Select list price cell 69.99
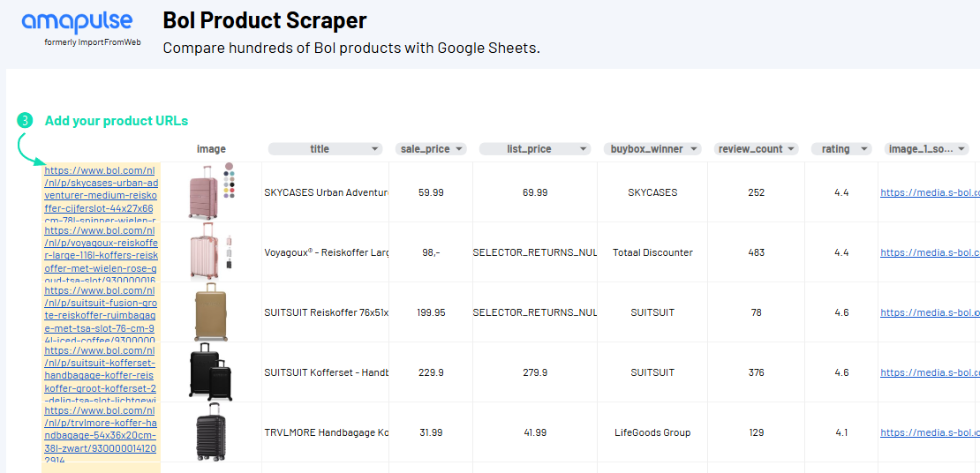This screenshot has height=473, width=980. click(x=535, y=192)
